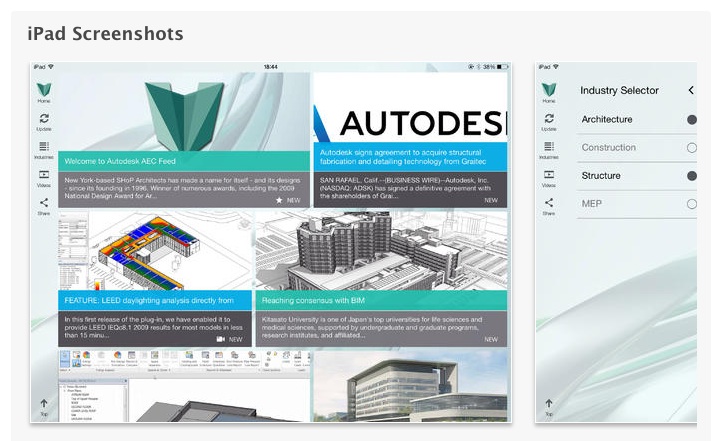
Task: Click 18:44 time in status bar
Action: [x=271, y=67]
